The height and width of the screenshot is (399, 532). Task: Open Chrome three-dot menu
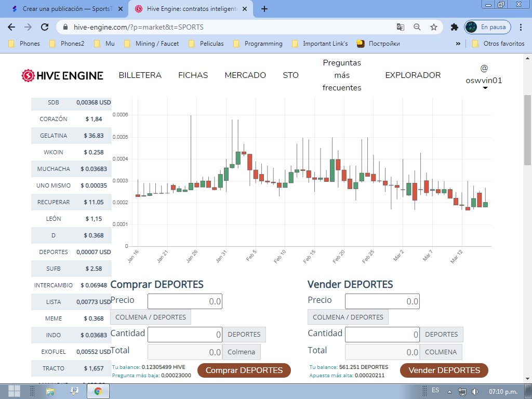(521, 27)
